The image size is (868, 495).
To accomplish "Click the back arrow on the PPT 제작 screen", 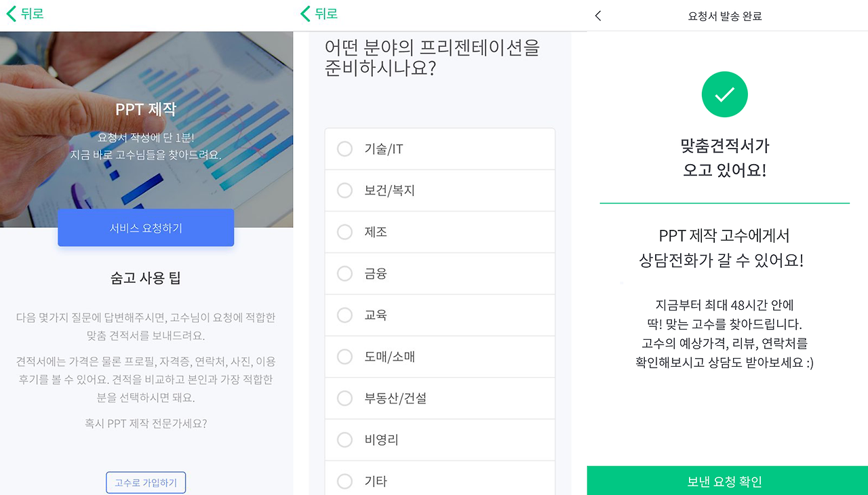I will pyautogui.click(x=12, y=13).
